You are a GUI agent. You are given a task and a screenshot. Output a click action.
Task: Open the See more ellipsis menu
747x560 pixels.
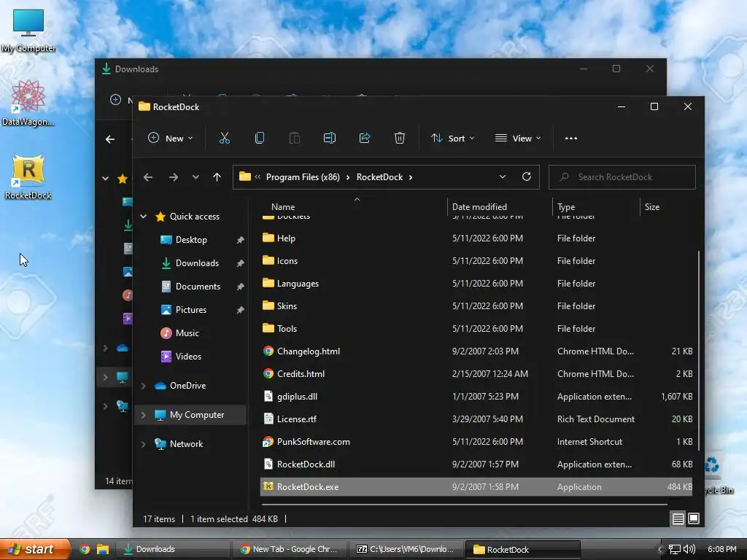[570, 138]
